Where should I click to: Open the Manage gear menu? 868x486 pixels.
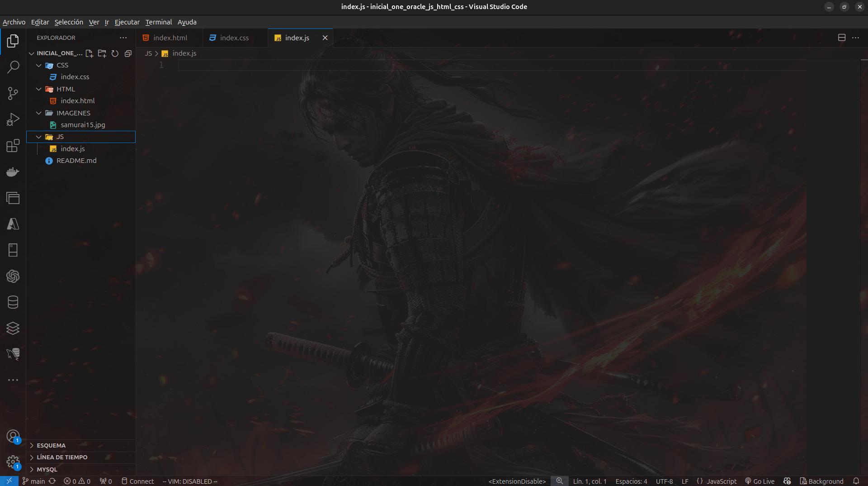[x=13, y=462]
